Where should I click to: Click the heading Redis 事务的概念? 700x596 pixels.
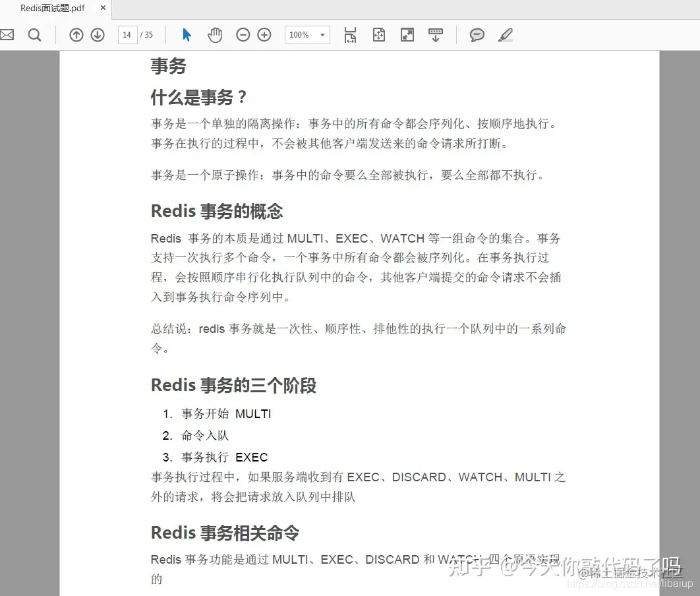(217, 211)
